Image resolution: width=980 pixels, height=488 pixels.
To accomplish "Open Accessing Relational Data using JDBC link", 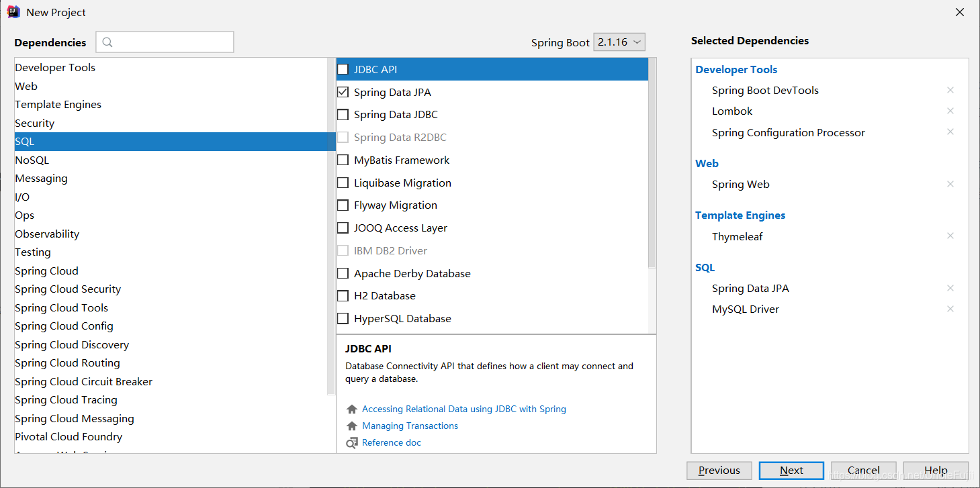I will tap(464, 409).
